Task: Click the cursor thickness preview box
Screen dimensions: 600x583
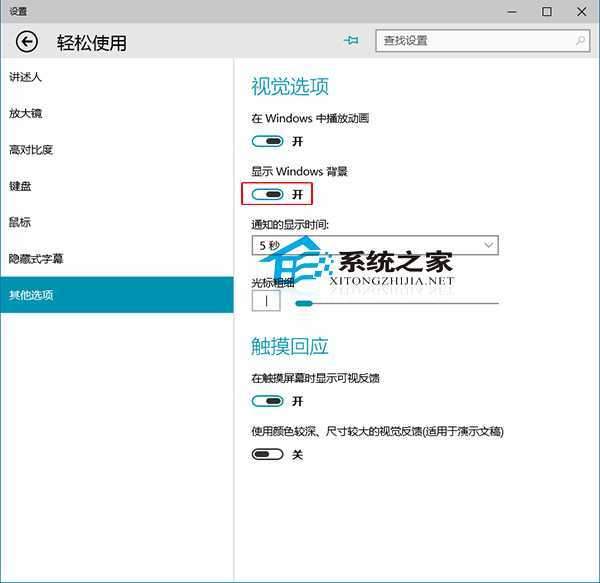Action: [x=266, y=301]
